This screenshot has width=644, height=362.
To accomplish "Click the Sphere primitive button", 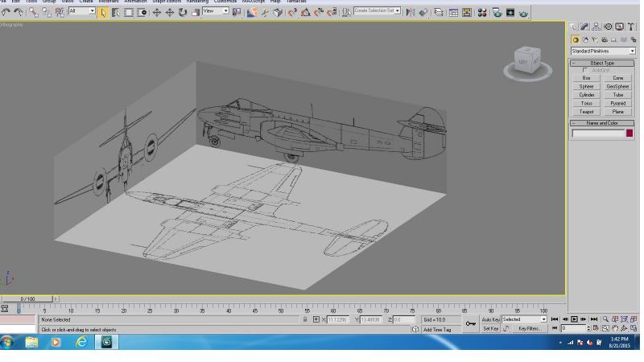I will pyautogui.click(x=586, y=87).
